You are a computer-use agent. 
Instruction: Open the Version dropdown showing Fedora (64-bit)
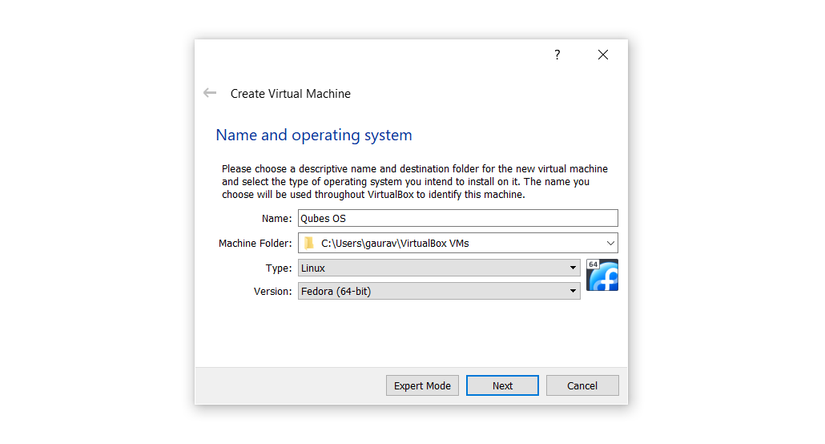[439, 291]
